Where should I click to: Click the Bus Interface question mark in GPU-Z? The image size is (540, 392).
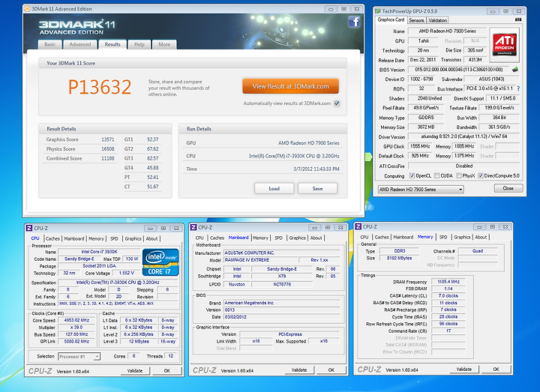(518, 88)
